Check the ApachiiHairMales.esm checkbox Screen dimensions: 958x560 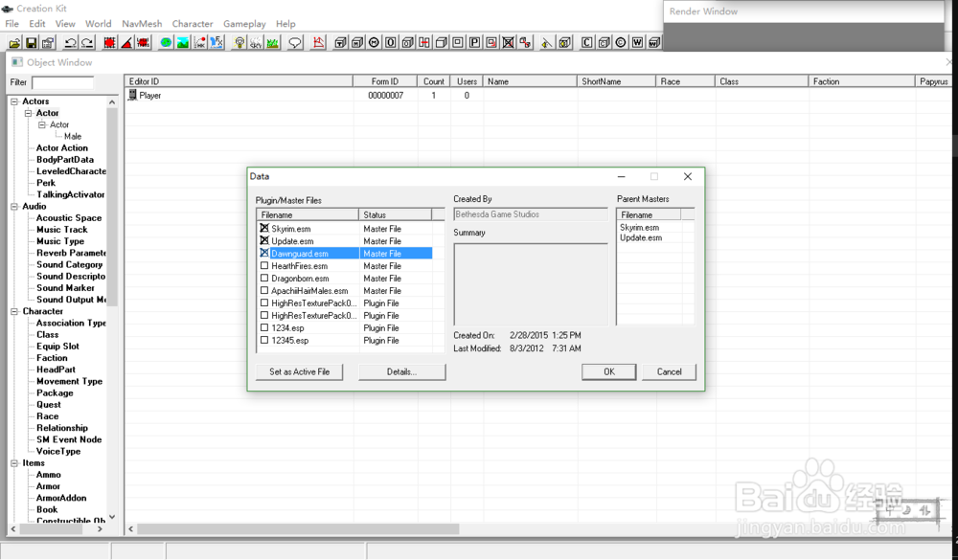point(264,291)
